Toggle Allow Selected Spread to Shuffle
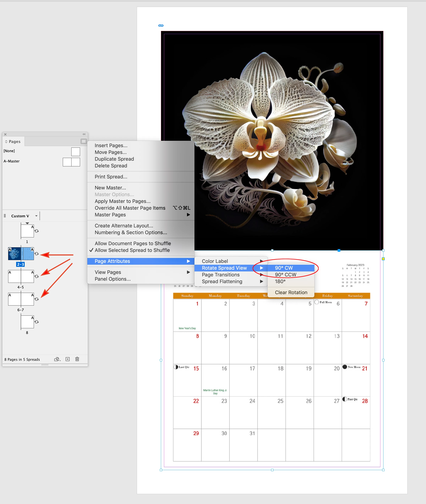This screenshot has width=426, height=504. 132,250
